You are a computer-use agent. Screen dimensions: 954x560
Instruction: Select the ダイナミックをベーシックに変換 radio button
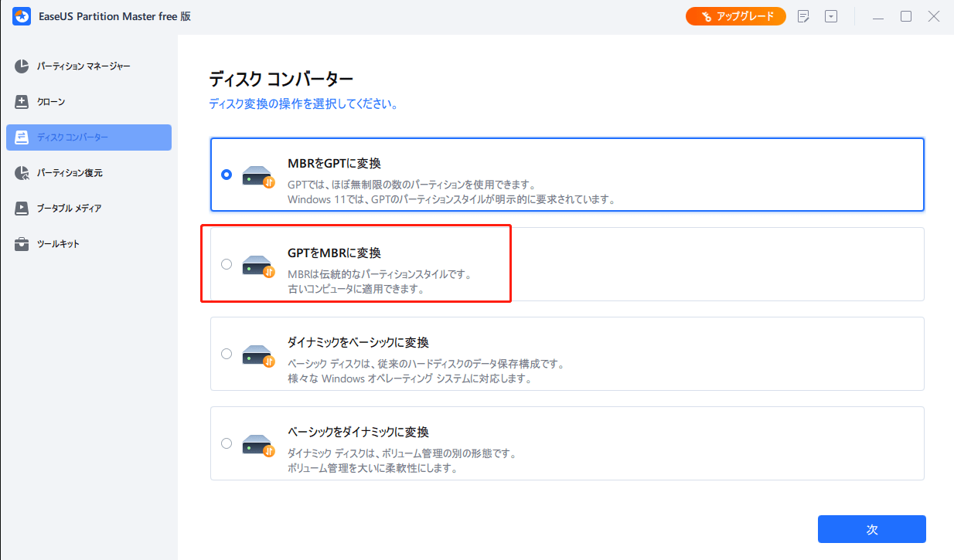227,354
